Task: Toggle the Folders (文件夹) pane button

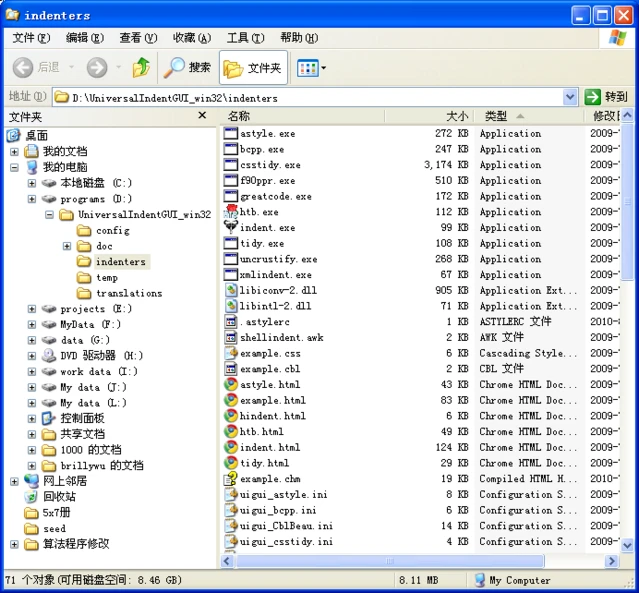Action: pyautogui.click(x=253, y=67)
